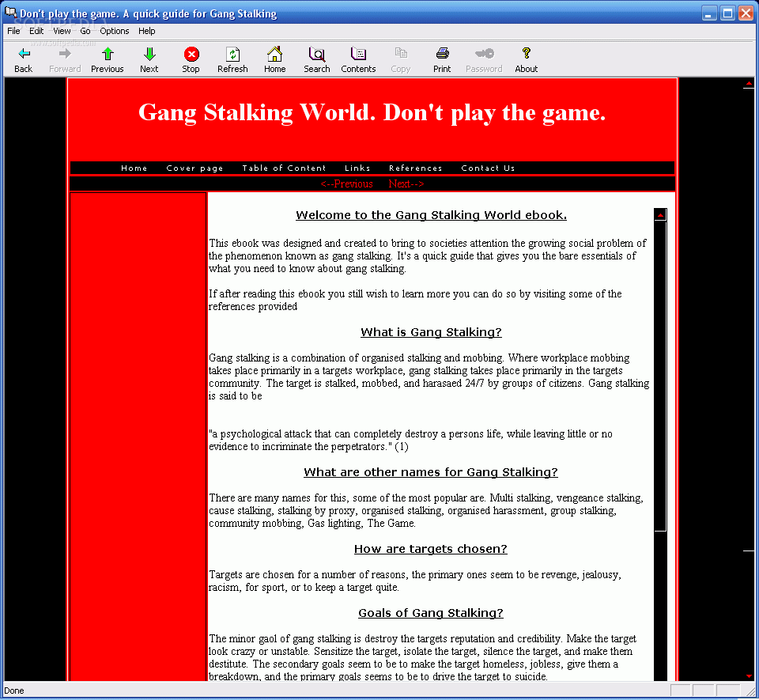The height and width of the screenshot is (700, 759).
Task: Open the References nav link
Action: 415,168
